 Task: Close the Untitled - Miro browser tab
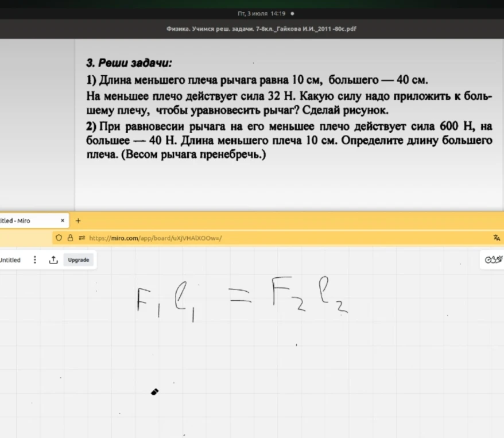click(63, 220)
